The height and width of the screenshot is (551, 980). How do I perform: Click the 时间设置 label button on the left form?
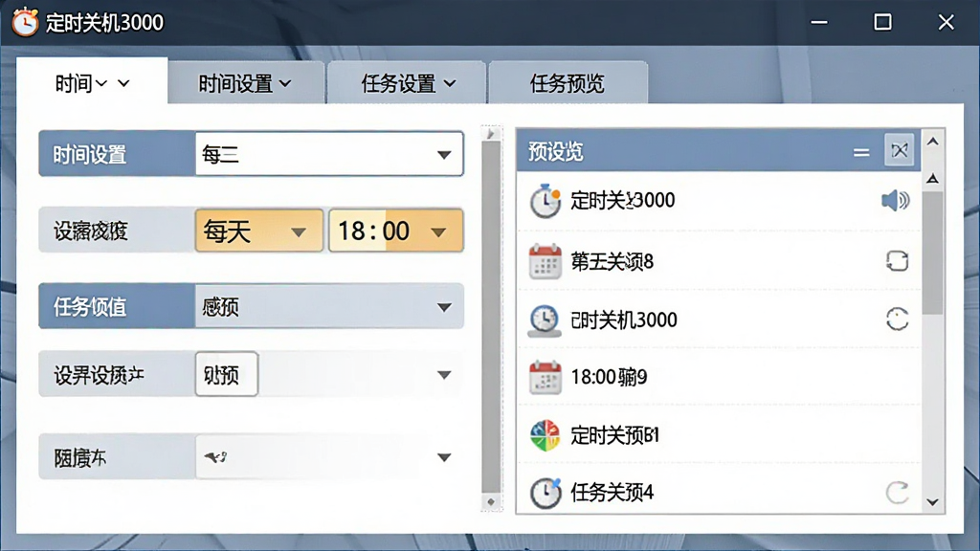point(117,154)
